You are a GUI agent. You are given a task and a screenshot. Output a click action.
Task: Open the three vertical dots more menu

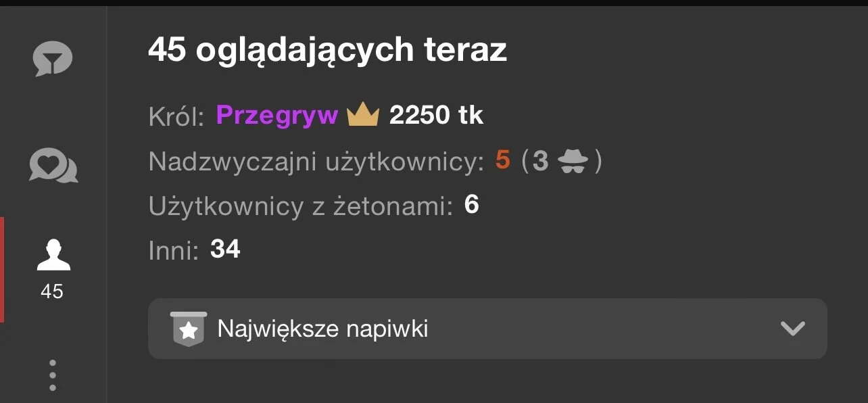tap(53, 375)
